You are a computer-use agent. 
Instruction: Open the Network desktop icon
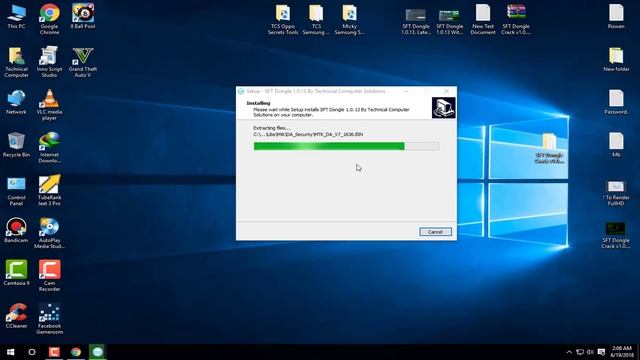coord(16,102)
